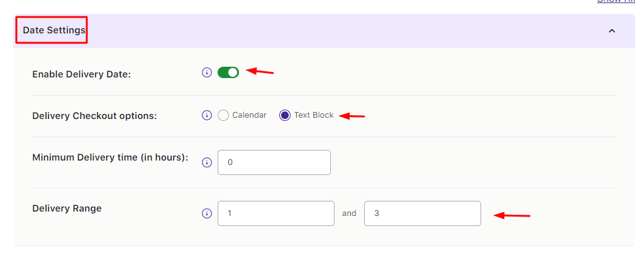
Task: Click the Minimum Delivery time label
Action: 110,157
